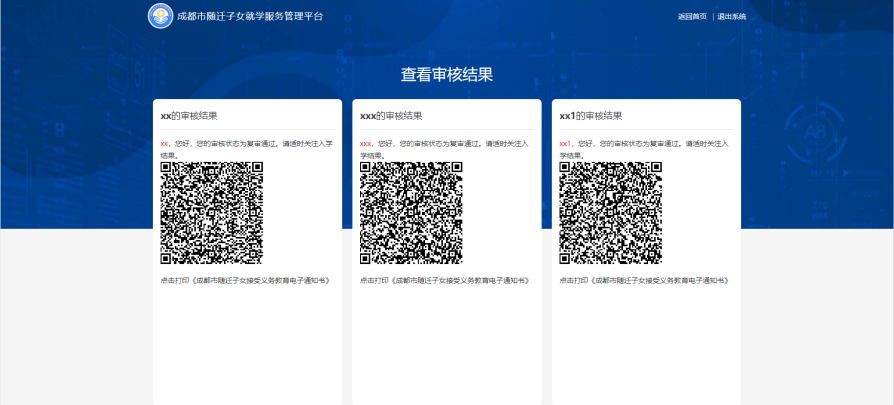Print the electronic notice for xx1

coord(644,281)
